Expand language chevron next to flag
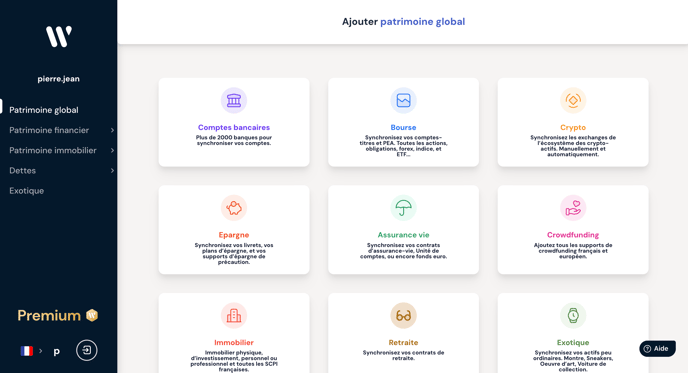688x373 pixels. point(40,351)
